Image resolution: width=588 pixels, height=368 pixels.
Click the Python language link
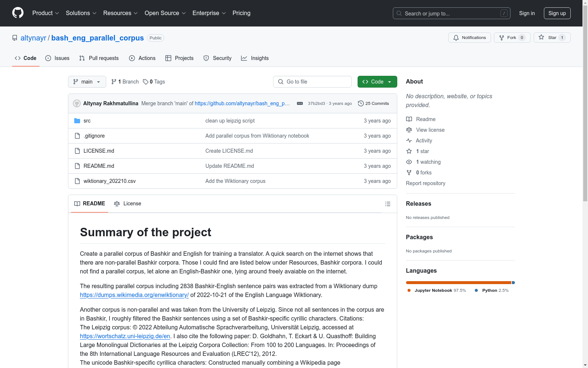[492, 290]
